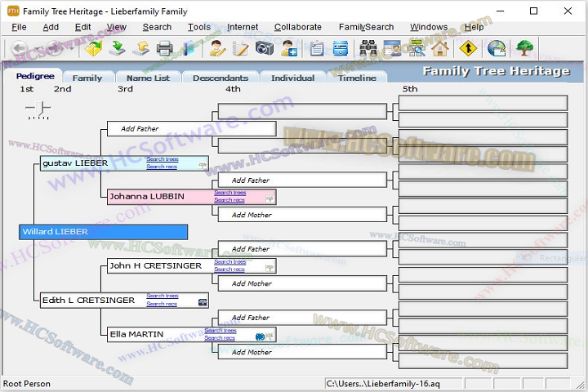The height and width of the screenshot is (392, 588).
Task: Click the Import green down-arrow icon
Action: [117, 48]
